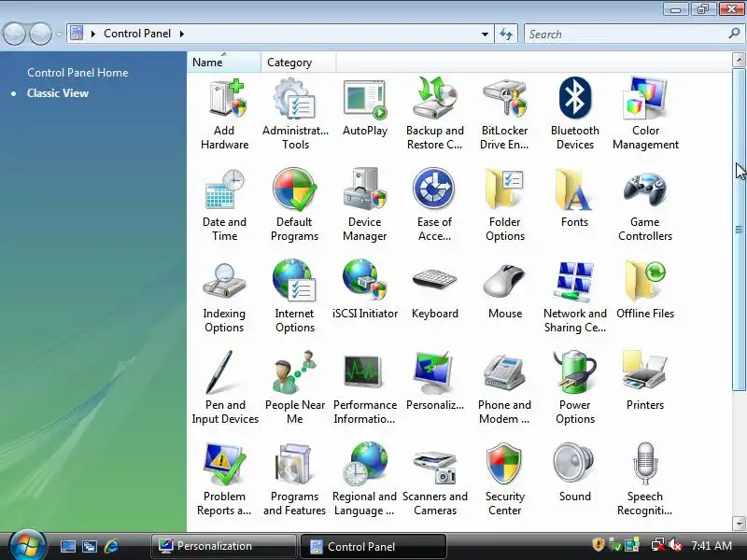747x560 pixels.
Task: Expand the address bar history dropdown
Action: [485, 34]
